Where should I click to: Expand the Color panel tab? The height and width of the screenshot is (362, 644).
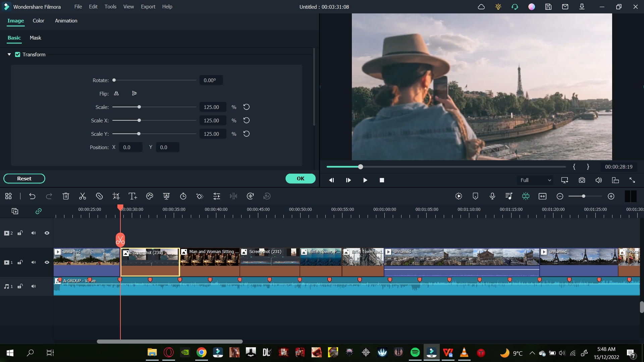point(39,20)
